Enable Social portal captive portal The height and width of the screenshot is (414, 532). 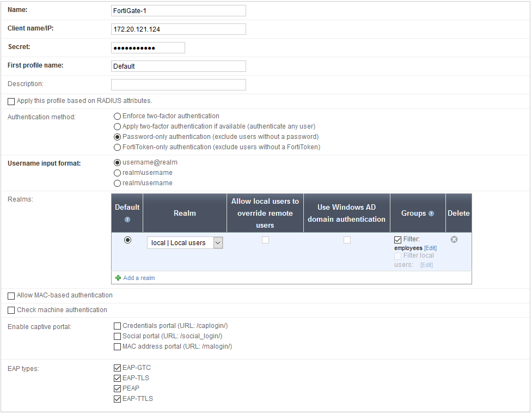(118, 336)
